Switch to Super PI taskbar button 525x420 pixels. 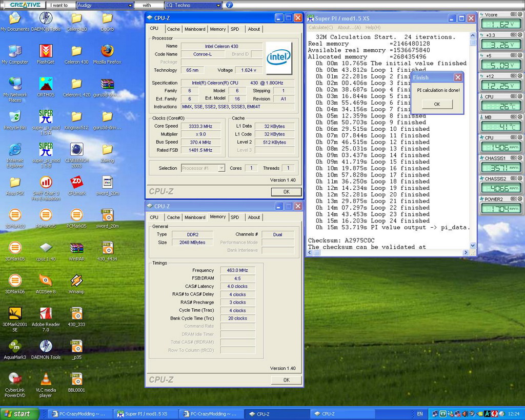click(x=146, y=414)
